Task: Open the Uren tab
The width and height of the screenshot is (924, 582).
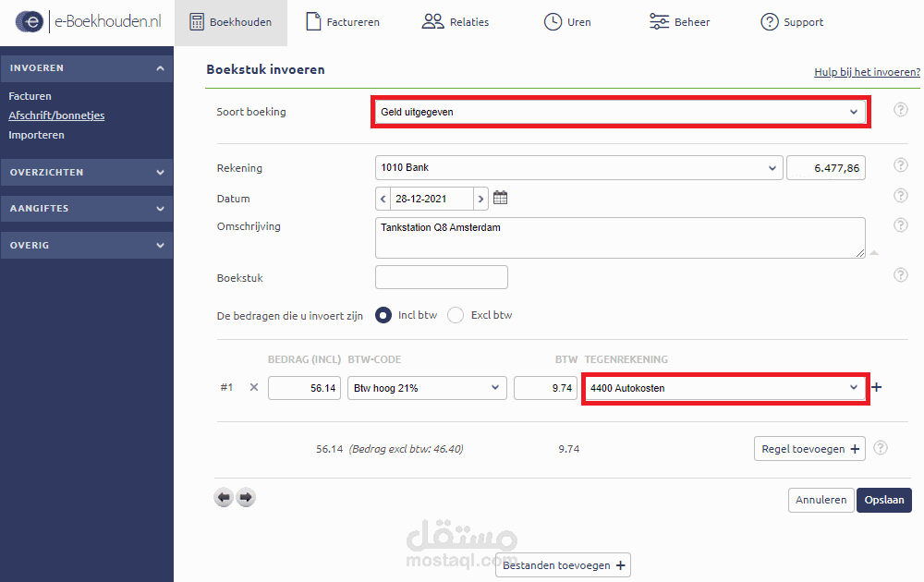Action: tap(567, 22)
